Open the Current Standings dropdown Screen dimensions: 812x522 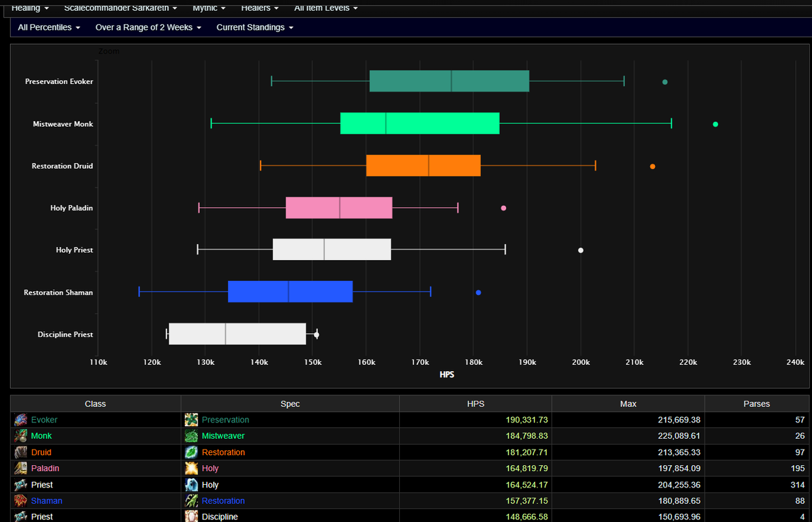point(255,28)
